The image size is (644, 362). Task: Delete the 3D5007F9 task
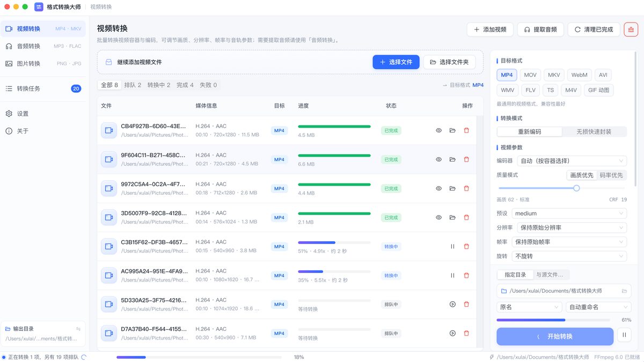[x=466, y=217]
